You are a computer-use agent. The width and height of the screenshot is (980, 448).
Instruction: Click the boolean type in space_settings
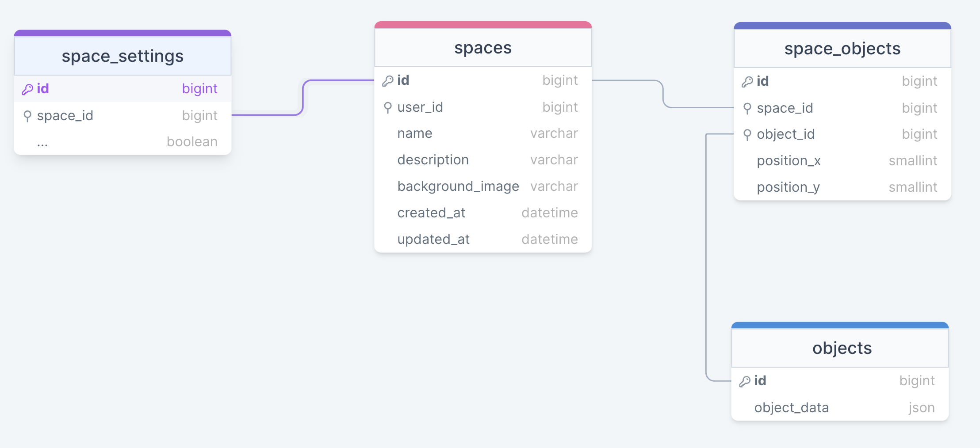point(192,142)
